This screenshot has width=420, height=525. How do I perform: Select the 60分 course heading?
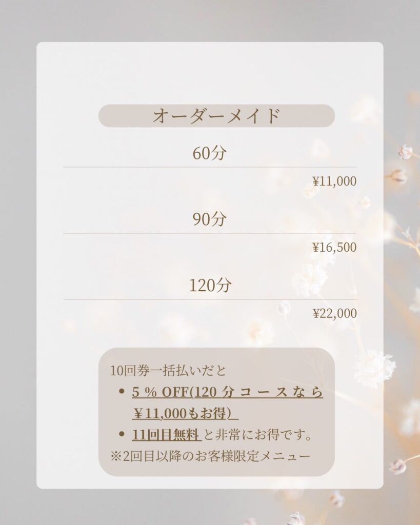(209, 153)
